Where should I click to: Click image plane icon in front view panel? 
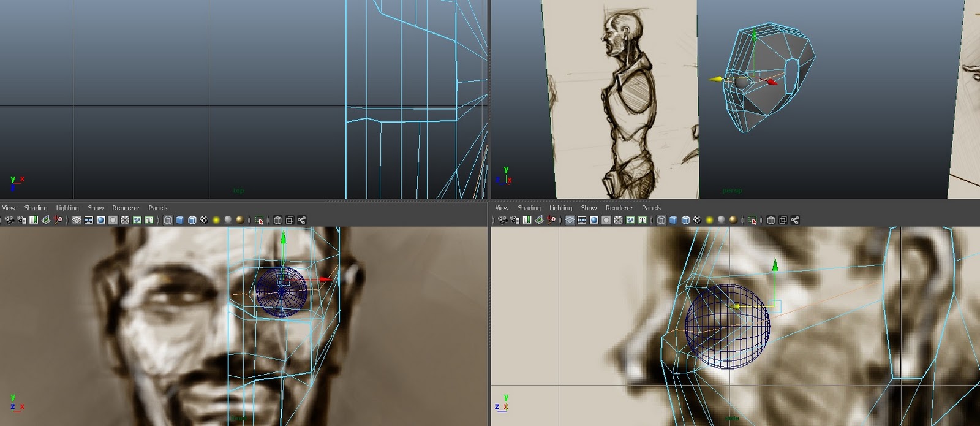pyautogui.click(x=46, y=220)
